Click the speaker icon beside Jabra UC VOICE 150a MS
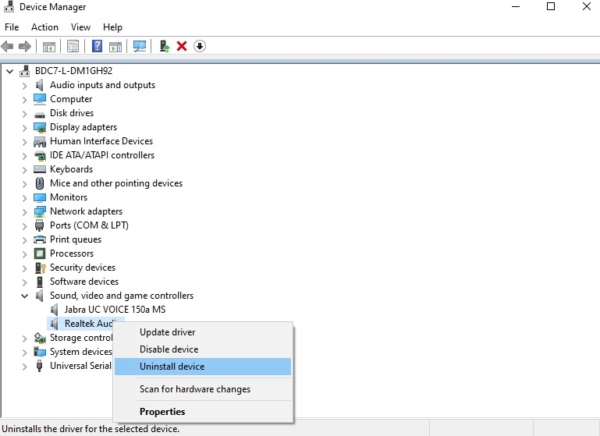Image resolution: width=600 pixels, height=436 pixels. [x=54, y=310]
